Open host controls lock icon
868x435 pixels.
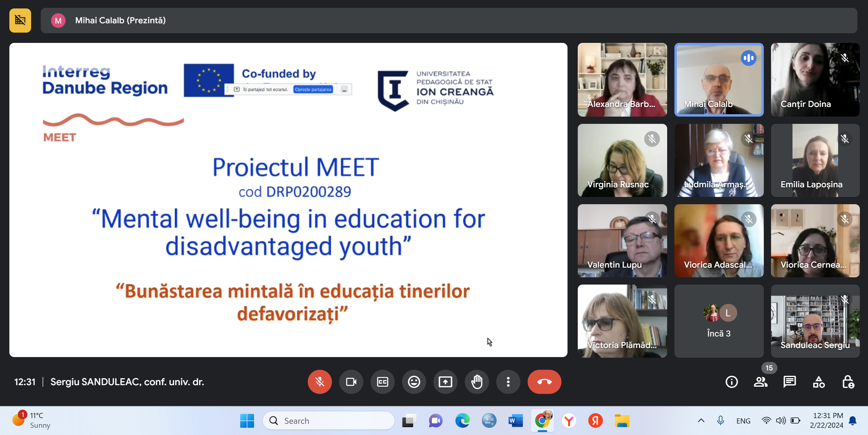tap(848, 382)
